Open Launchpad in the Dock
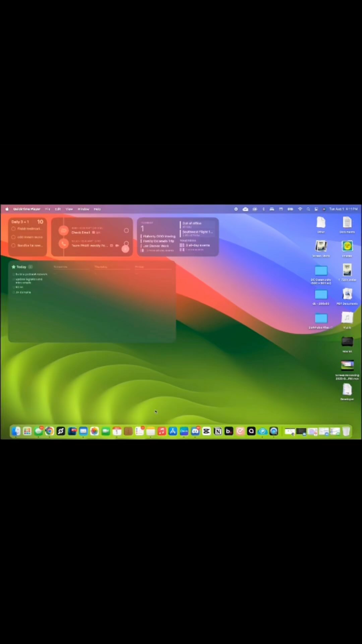 (x=27, y=431)
